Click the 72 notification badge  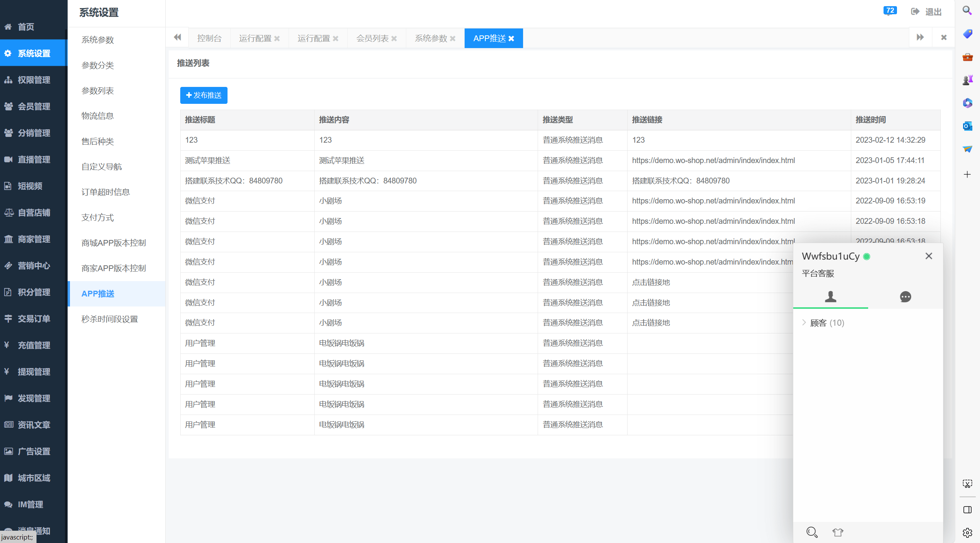coord(890,11)
